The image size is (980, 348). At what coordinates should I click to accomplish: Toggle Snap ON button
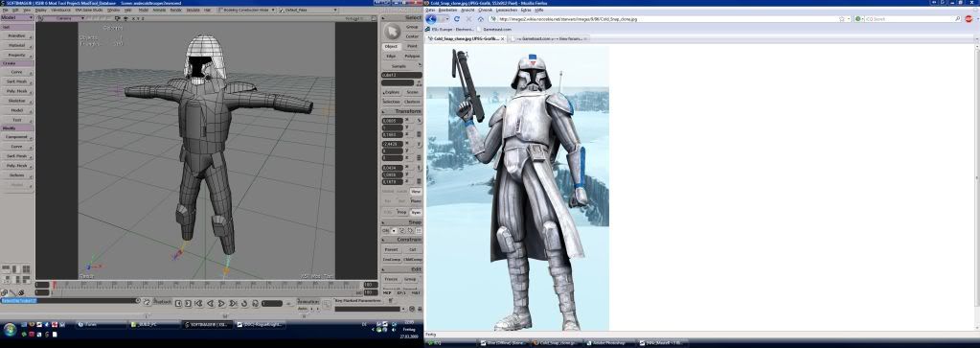pos(385,230)
